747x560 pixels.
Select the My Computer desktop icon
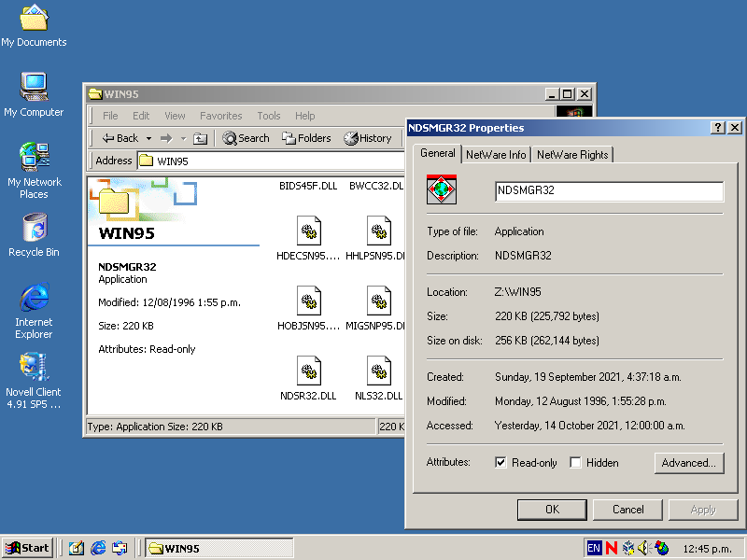coord(34,95)
